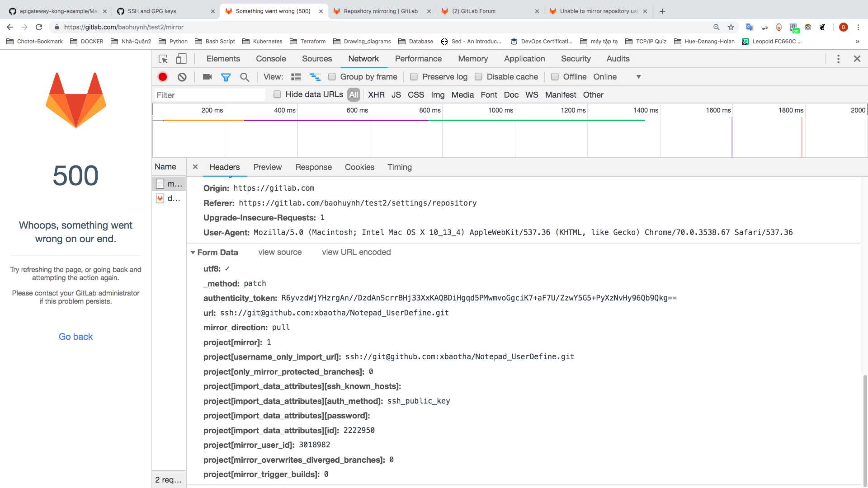Open the network throttling dropdown

point(638,77)
